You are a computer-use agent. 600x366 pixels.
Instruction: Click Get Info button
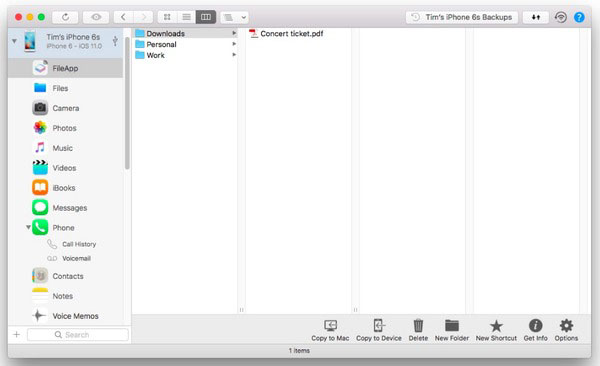click(x=536, y=330)
